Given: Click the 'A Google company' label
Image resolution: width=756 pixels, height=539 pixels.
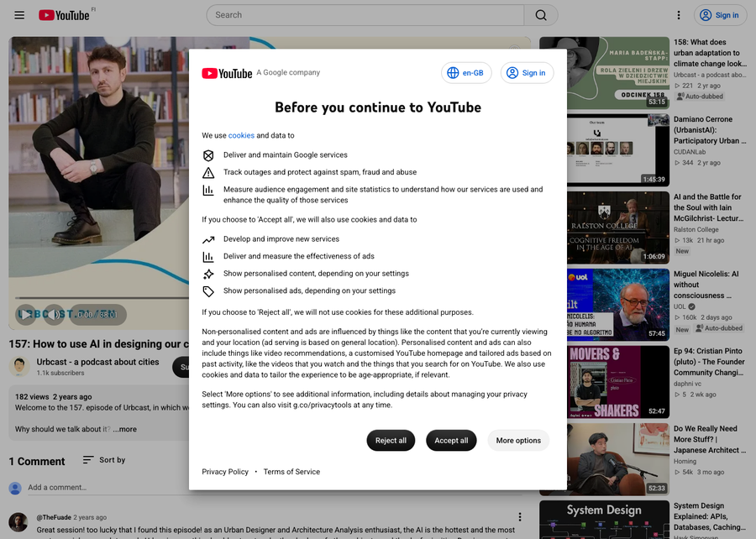Looking at the screenshot, I should pyautogui.click(x=288, y=72).
